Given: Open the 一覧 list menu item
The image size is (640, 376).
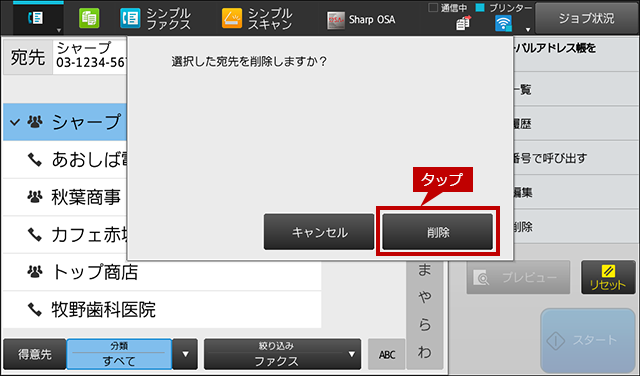Looking at the screenshot, I should (x=576, y=89).
